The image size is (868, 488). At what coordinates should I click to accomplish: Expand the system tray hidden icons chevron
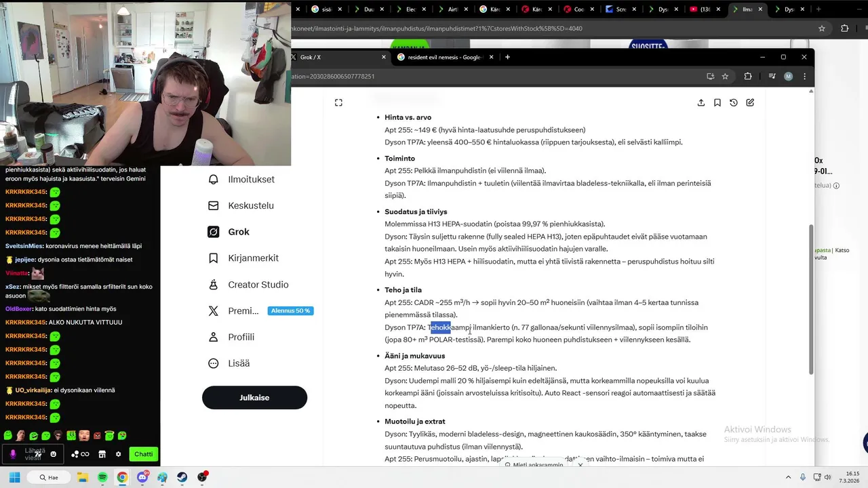click(x=787, y=477)
